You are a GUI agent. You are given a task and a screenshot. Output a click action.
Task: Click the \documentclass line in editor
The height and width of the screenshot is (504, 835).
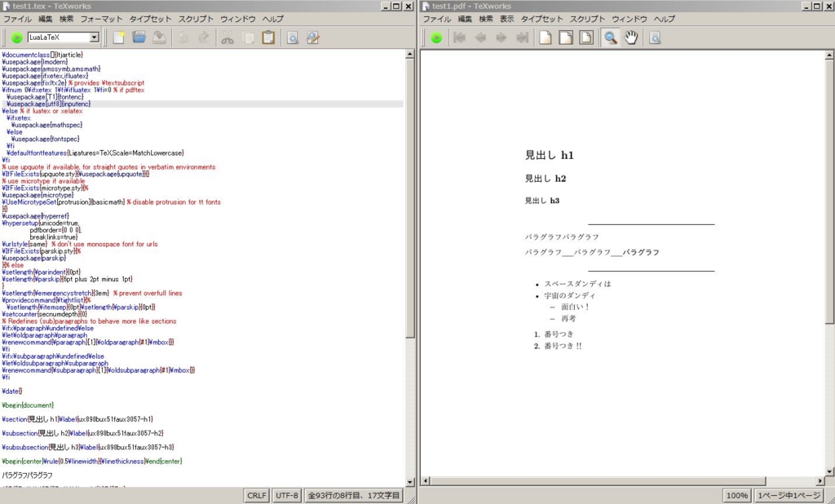tap(42, 55)
